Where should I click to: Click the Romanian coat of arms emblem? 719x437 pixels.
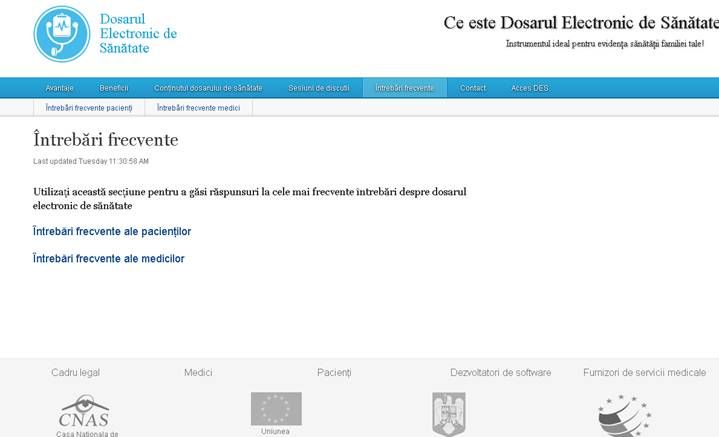click(x=448, y=413)
